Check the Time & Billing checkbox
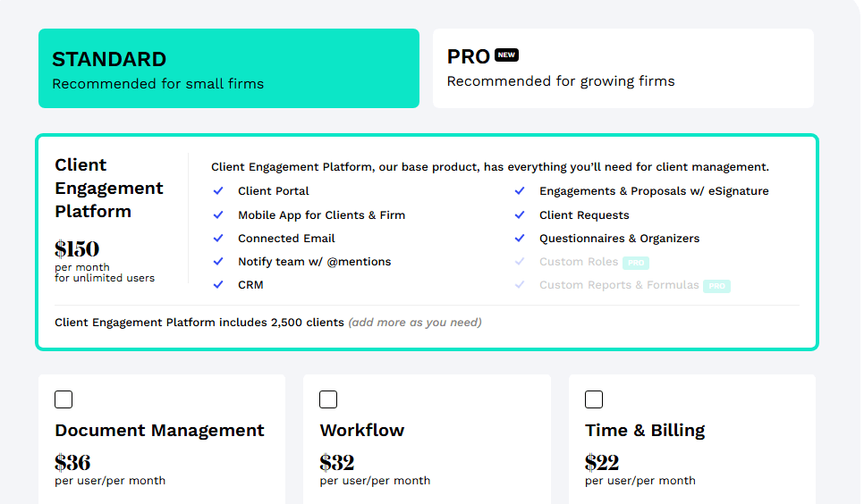The image size is (864, 504). point(594,399)
